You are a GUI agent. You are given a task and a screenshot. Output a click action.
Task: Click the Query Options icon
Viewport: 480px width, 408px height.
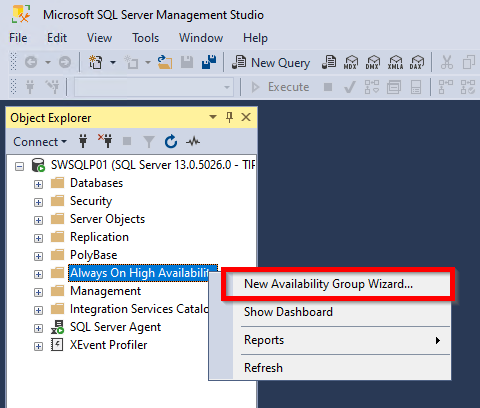[x=394, y=87]
